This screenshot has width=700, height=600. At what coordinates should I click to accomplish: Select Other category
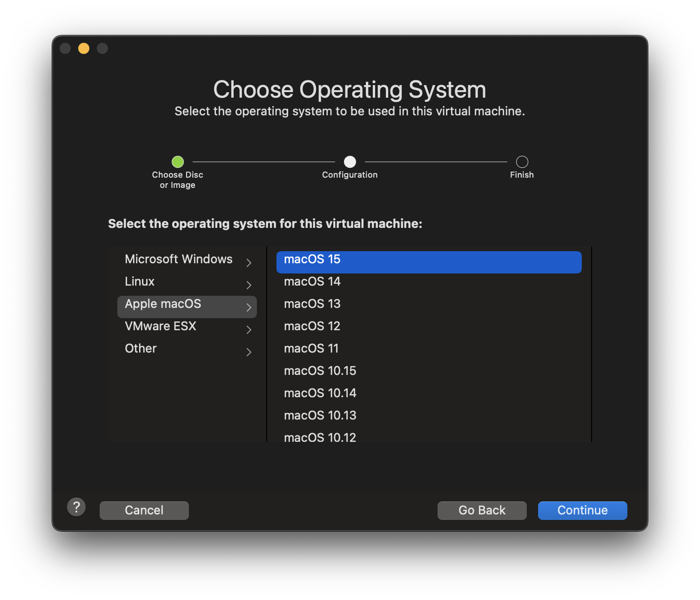pos(187,351)
